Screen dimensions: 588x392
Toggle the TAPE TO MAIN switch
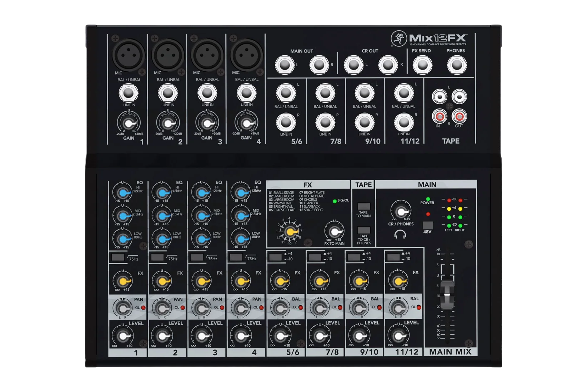point(363,206)
